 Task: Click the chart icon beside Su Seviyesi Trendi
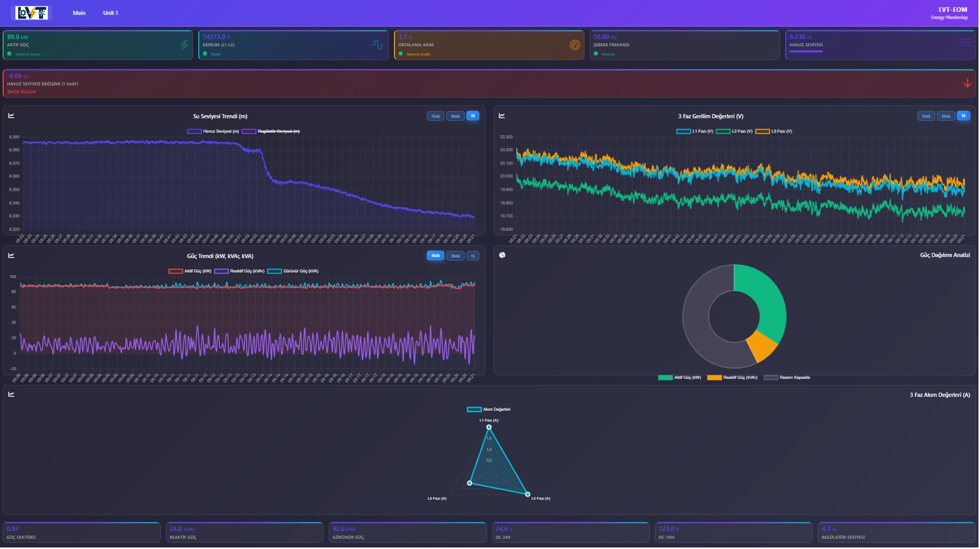pos(11,116)
